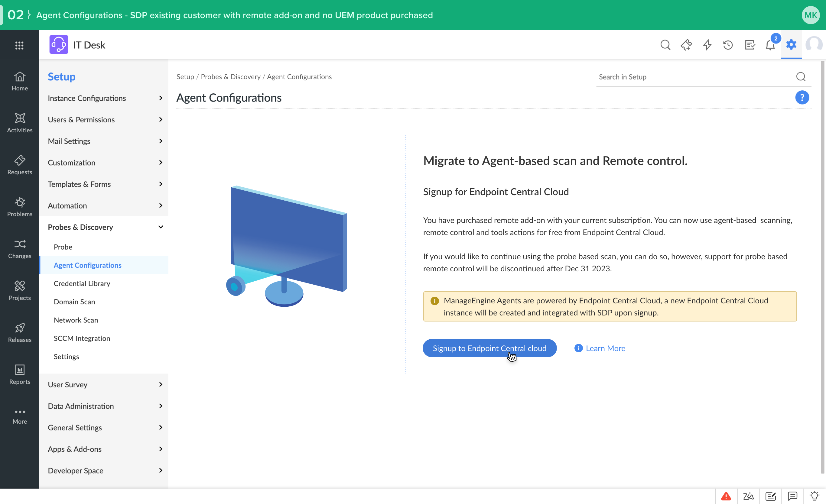Click search icon in Setup search
Screen dimensions: 826x504
click(x=801, y=77)
